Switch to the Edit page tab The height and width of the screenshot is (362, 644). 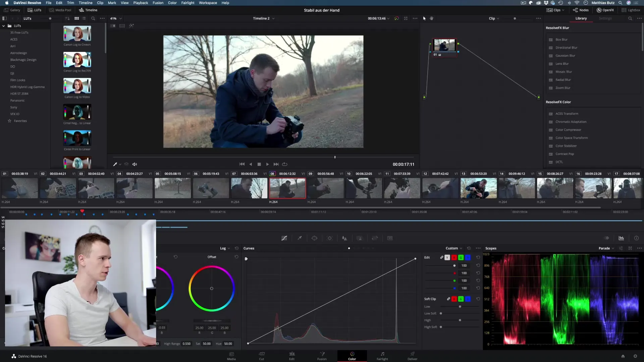[x=292, y=356]
